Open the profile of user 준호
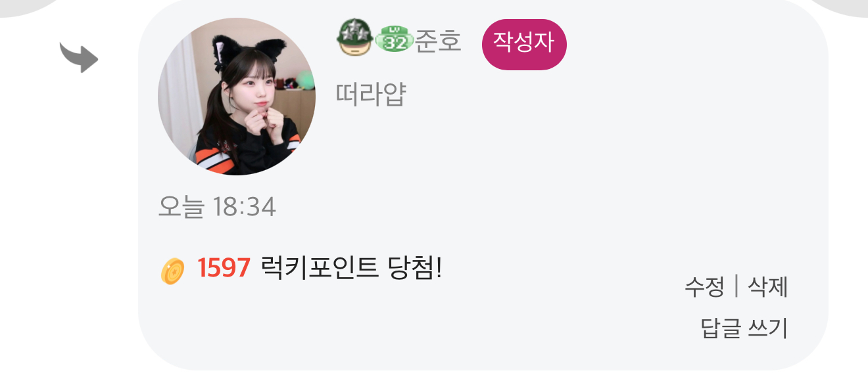 pyautogui.click(x=438, y=41)
